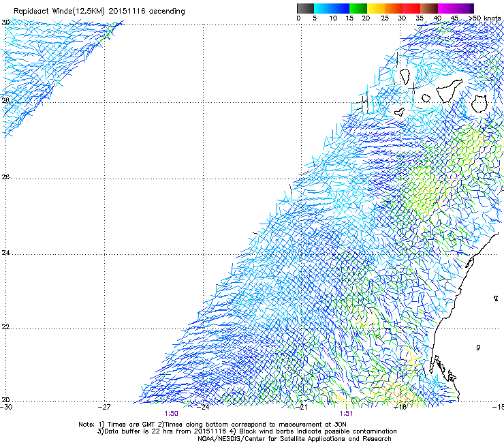Click the 22 latitude axis label

5,326
